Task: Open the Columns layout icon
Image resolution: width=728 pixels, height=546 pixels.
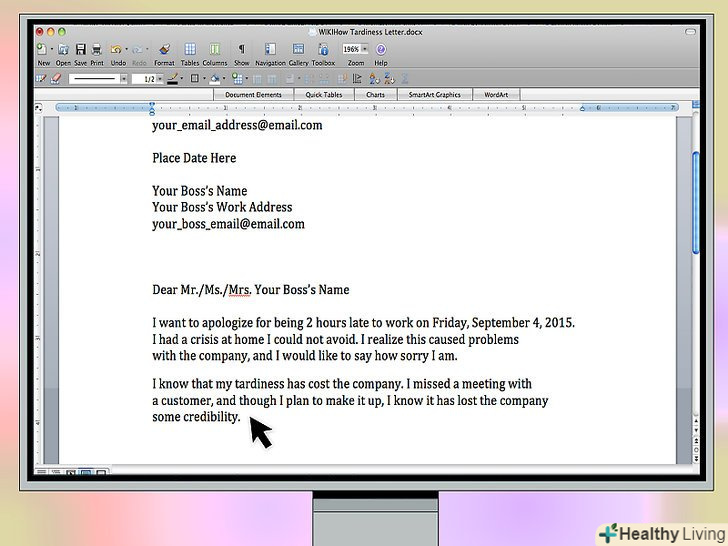Action: coord(215,49)
